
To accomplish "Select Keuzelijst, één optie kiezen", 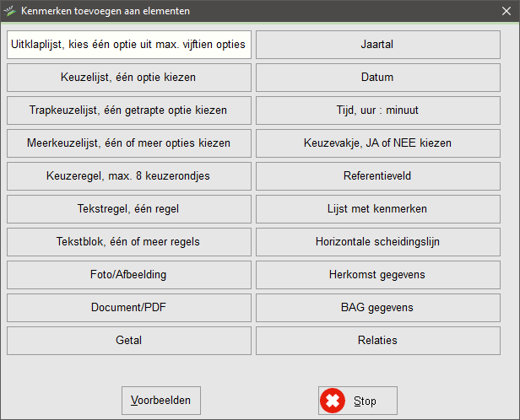I will [x=129, y=78].
